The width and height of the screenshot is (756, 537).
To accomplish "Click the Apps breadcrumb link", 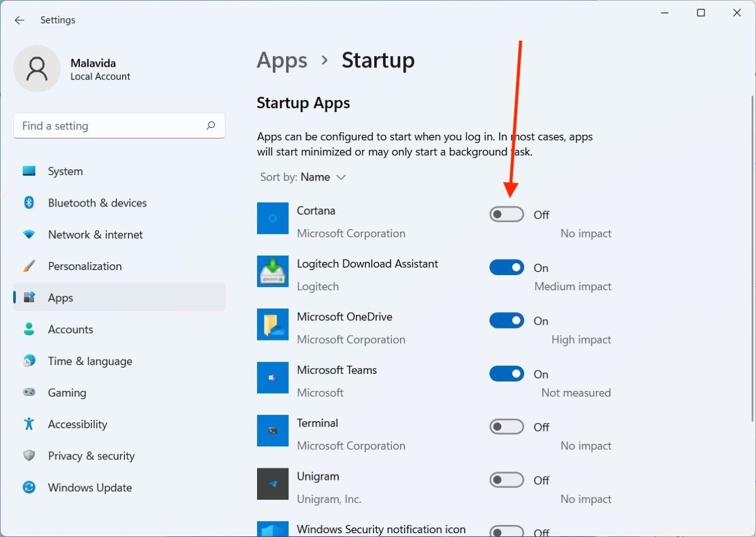I will coord(282,60).
